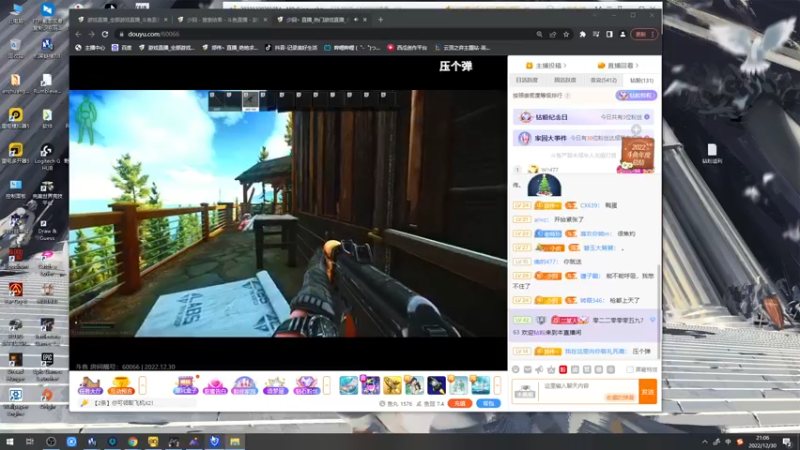The image size is (800, 450).
Task: Expand the 直播回看 section
Action: (618, 65)
